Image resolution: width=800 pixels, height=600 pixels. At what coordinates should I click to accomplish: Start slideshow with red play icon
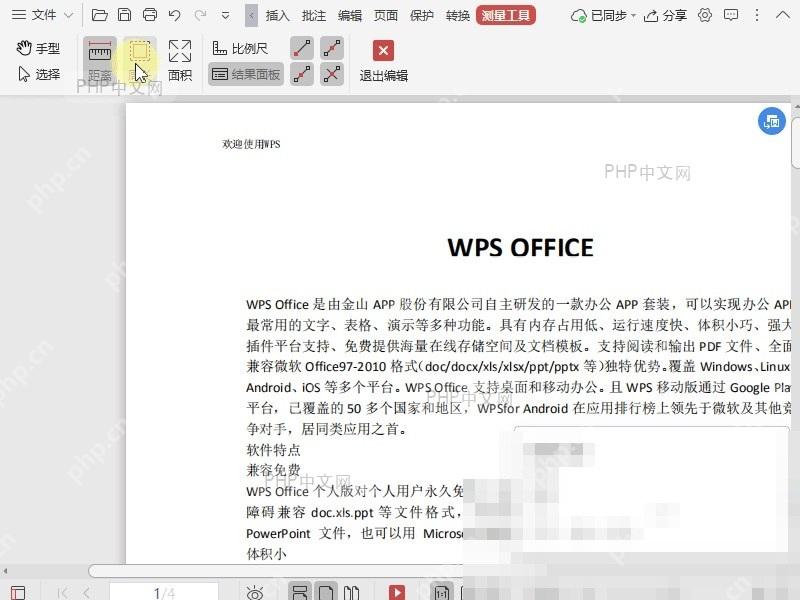pos(396,592)
